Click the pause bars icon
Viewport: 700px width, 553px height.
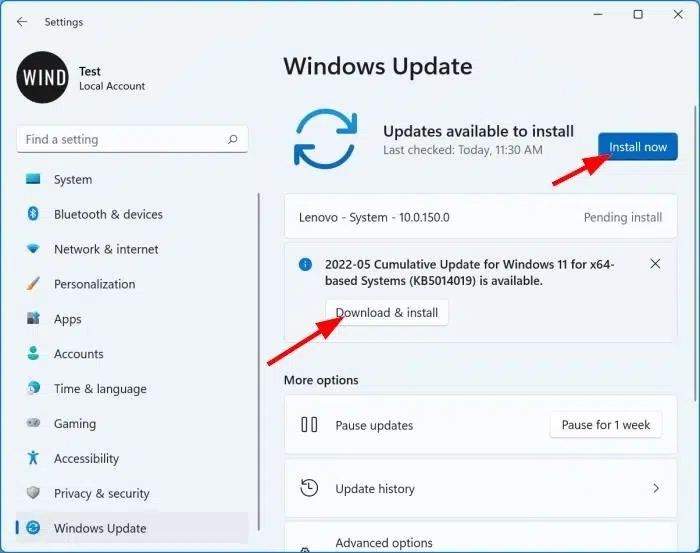(x=309, y=424)
